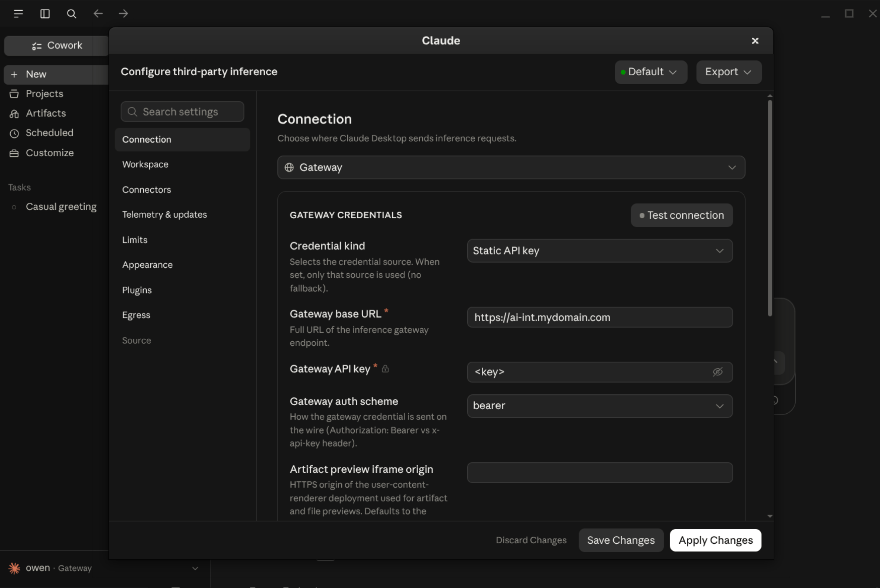Viewport: 880px width, 588px height.
Task: Select Telemetry & updates section
Action: coord(182,215)
